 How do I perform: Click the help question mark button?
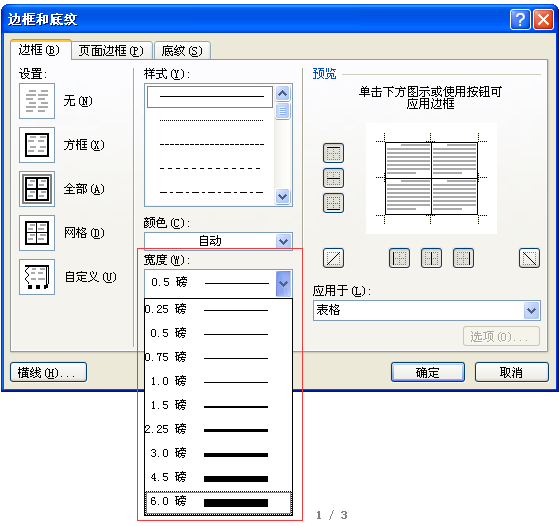point(520,19)
